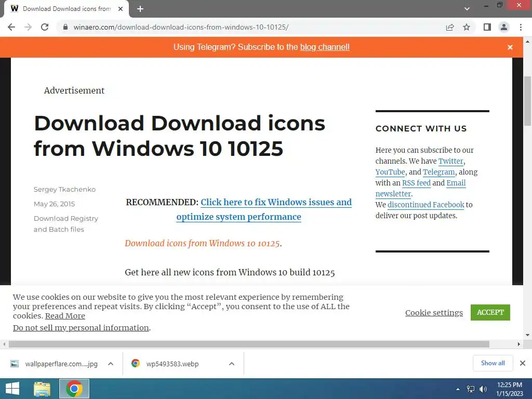Open cookie Read More link

(65, 316)
